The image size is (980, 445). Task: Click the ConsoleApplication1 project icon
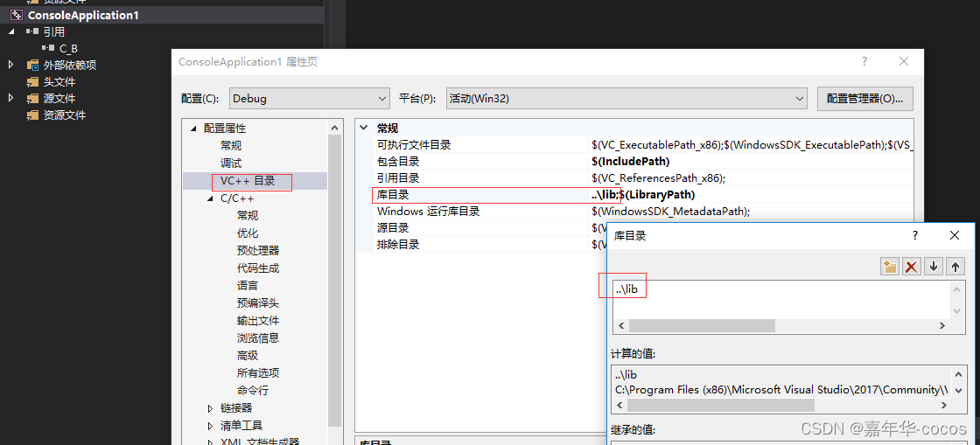click(17, 15)
